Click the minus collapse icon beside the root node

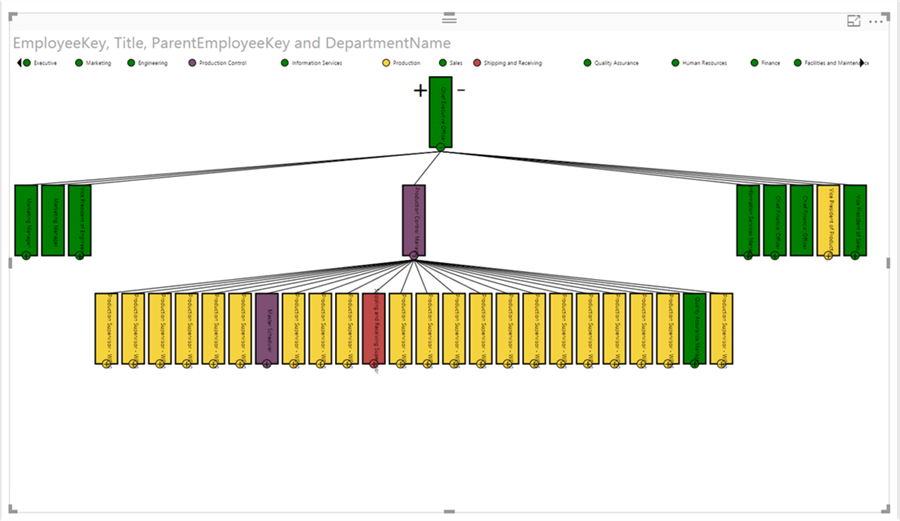click(x=461, y=90)
